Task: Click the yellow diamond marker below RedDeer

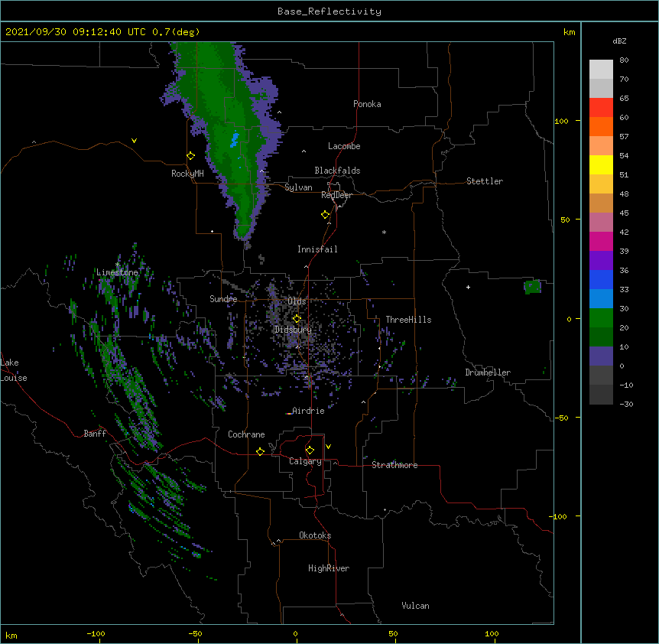Action: [x=326, y=215]
